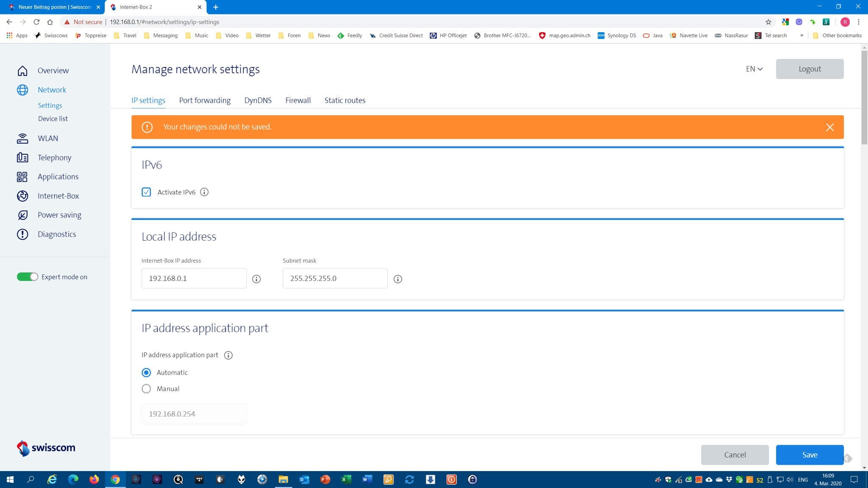Expand the hidden bookmarks chevron
The height and width of the screenshot is (488, 868).
coord(801,36)
